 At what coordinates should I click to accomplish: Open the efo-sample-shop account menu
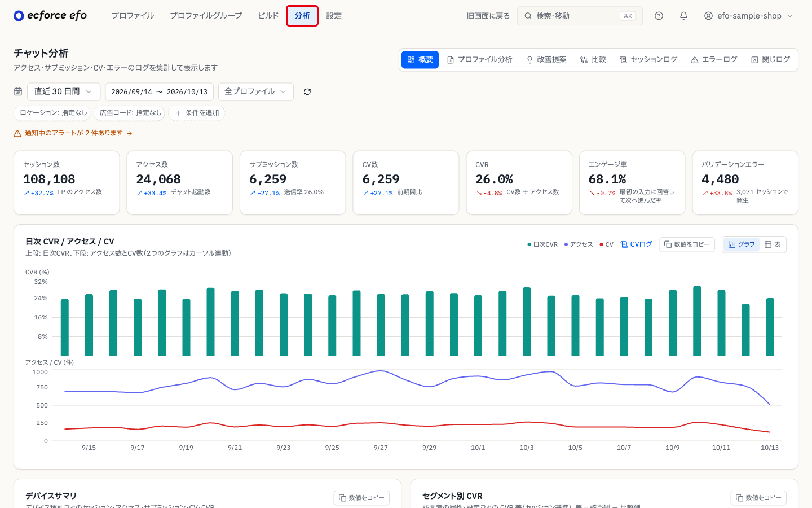pyautogui.click(x=749, y=16)
